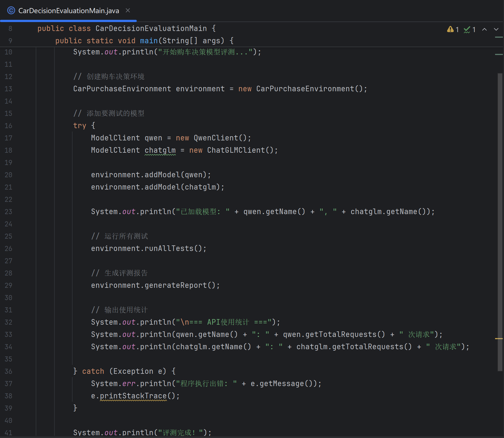The image size is (504, 438).
Task: Click the string '评测完成!' on line 41
Action: coord(181,433)
